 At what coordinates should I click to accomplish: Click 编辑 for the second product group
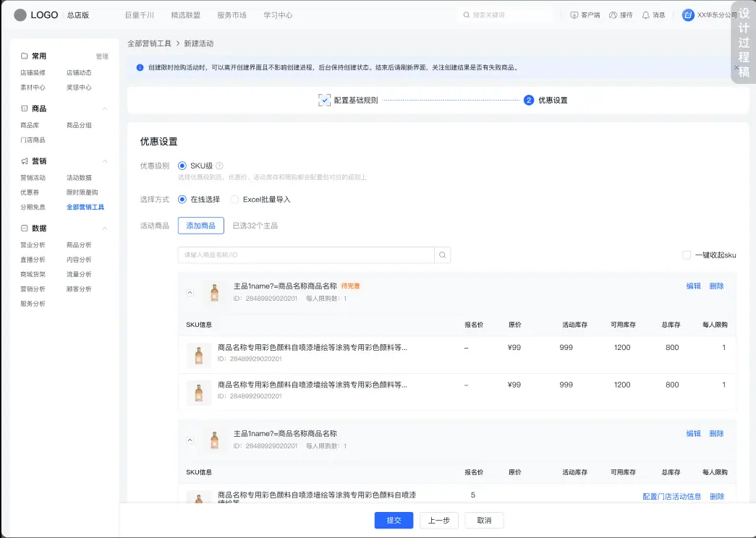(x=693, y=433)
